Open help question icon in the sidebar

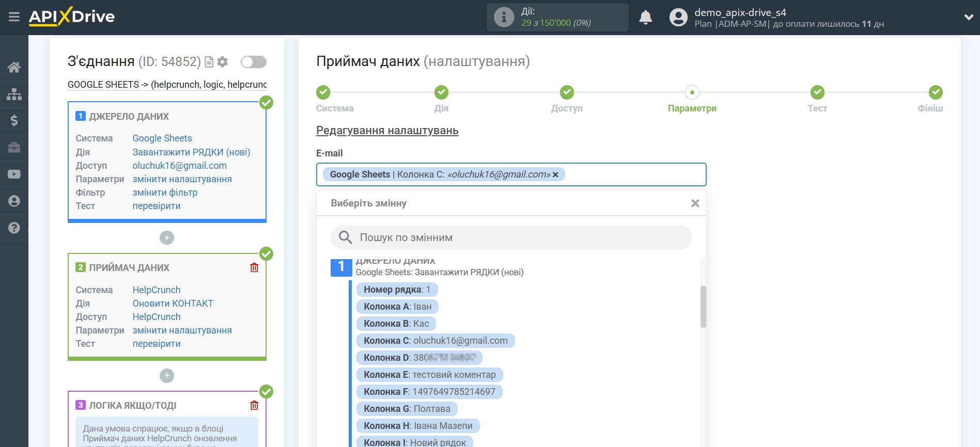click(x=14, y=228)
